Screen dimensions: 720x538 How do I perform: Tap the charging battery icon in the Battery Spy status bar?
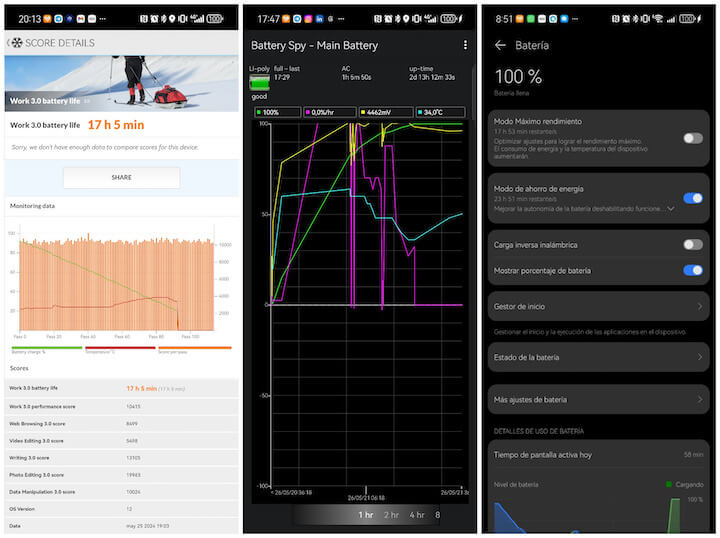click(x=451, y=19)
